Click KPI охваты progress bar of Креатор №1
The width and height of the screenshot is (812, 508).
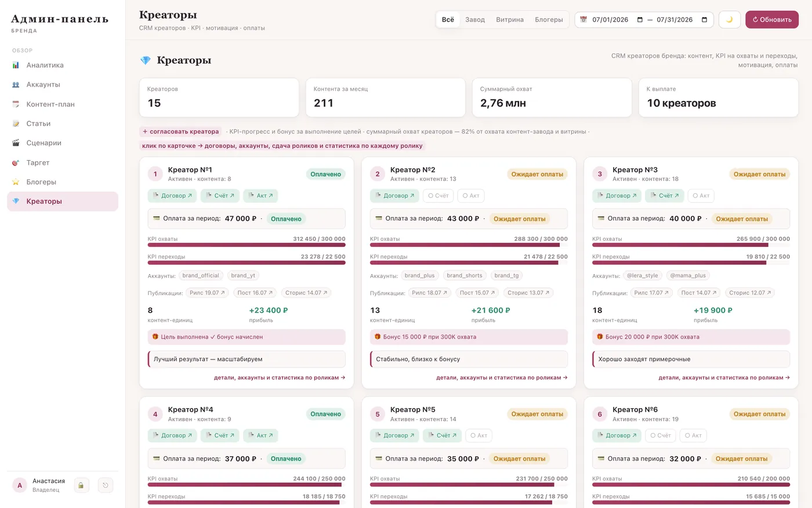[x=246, y=245]
